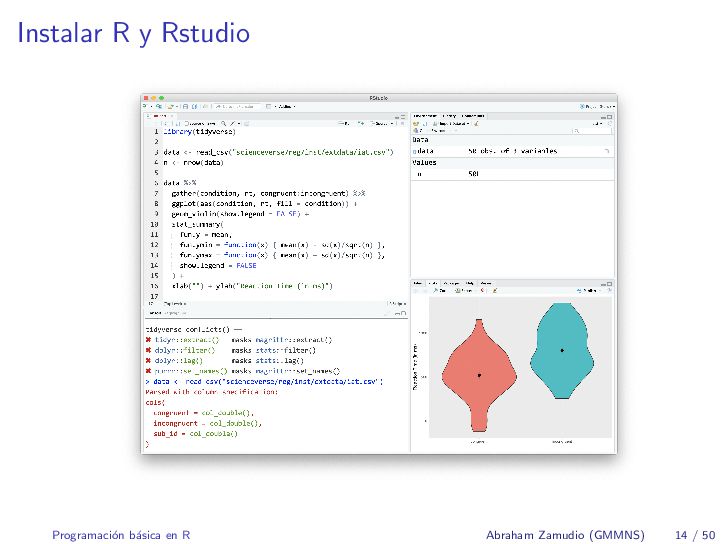This screenshot has width=726, height=544.
Task: Switch to the Viewer tab
Action: coord(486,283)
